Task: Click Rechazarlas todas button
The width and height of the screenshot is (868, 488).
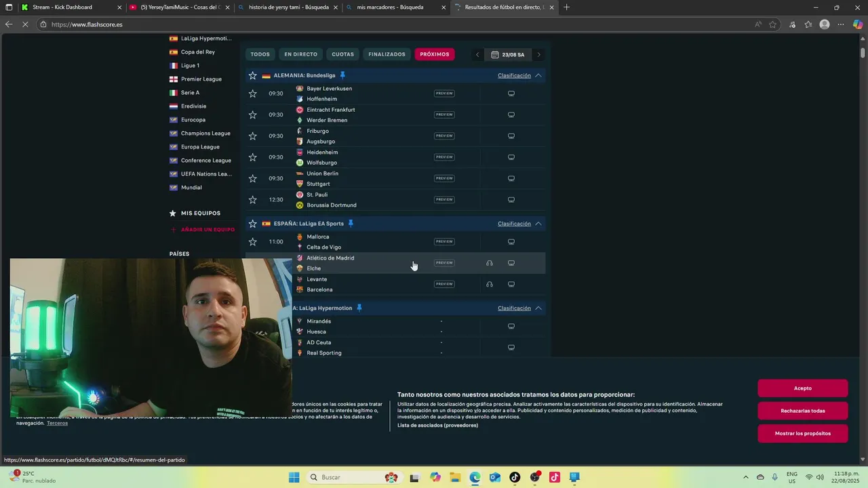Action: [x=803, y=411]
